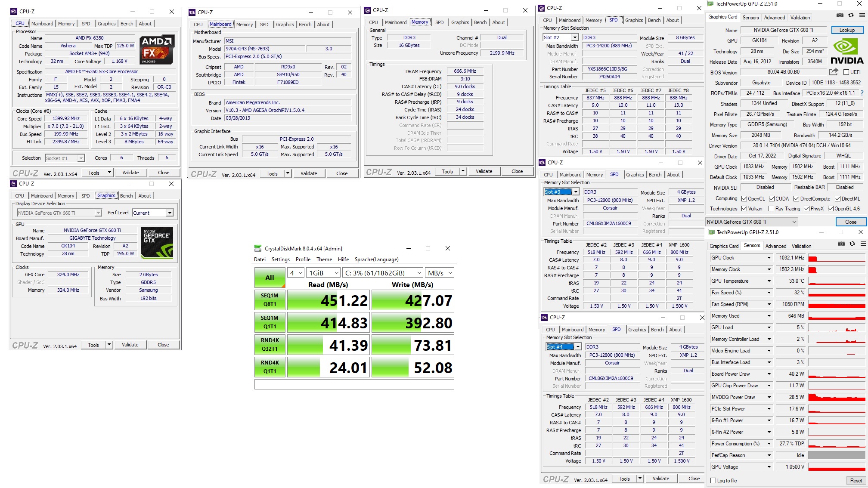Click the Reset button in GPU-Z sensors
The height and width of the screenshot is (488, 868).
tap(856, 481)
